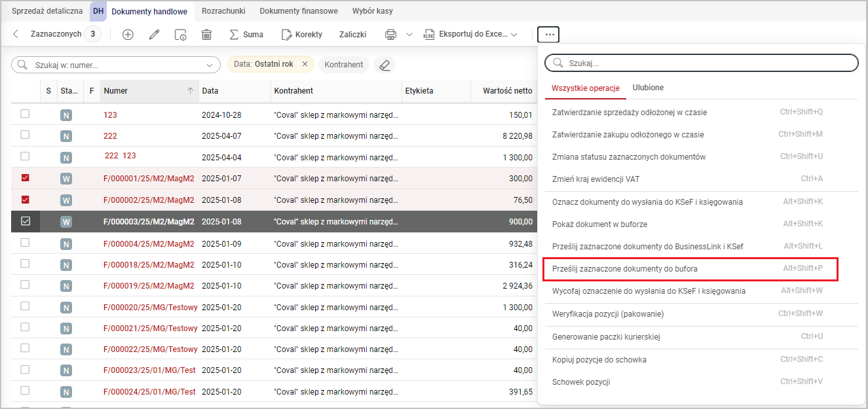Click the printer icon
The width and height of the screenshot is (868, 409).
pyautogui.click(x=391, y=35)
